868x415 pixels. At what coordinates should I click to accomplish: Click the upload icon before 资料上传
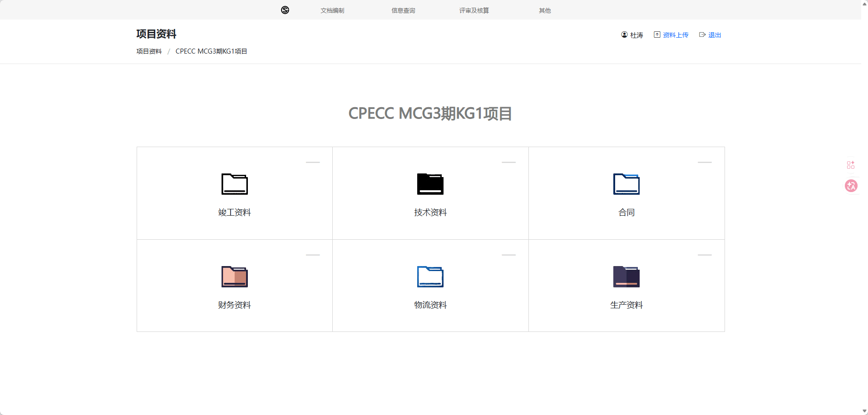(657, 35)
